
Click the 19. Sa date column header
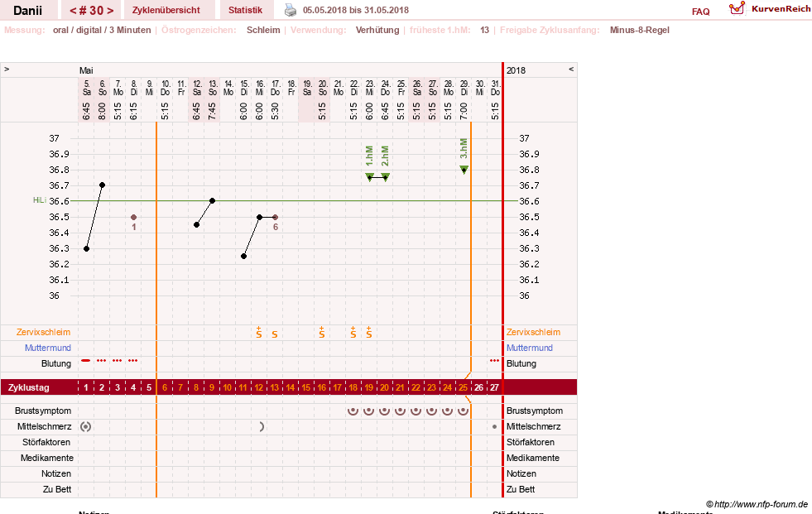click(307, 88)
